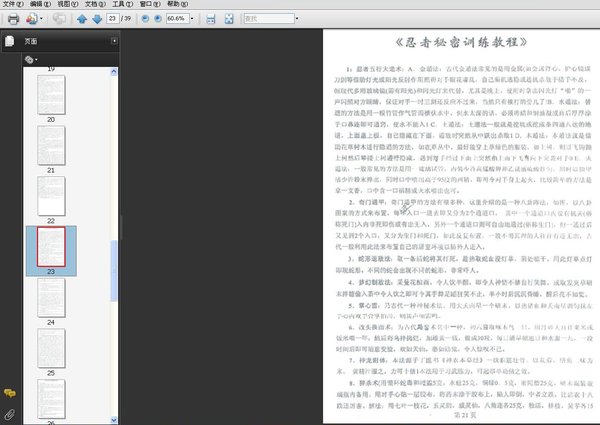Viewport: 600px width, 425px height.
Task: Click the page number field showing 23
Action: click(113, 18)
